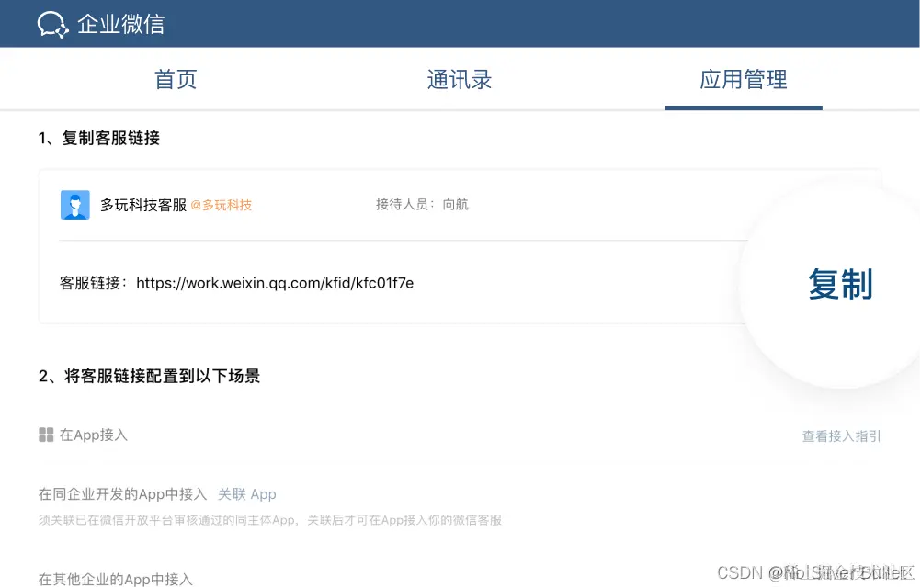
Task: Click the 在同企业开发的App中接入 text
Action: (123, 494)
